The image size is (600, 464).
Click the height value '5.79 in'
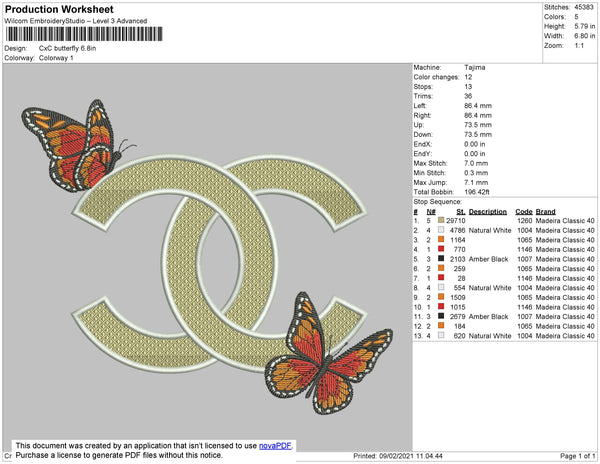click(584, 26)
